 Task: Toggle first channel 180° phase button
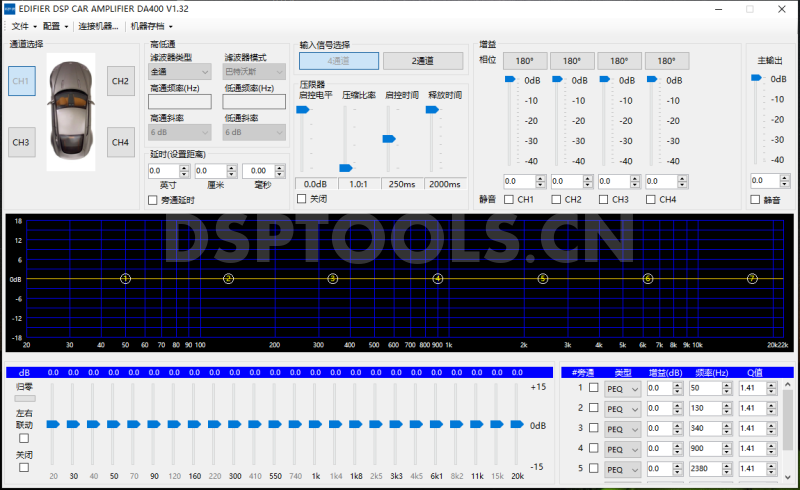[x=525, y=61]
